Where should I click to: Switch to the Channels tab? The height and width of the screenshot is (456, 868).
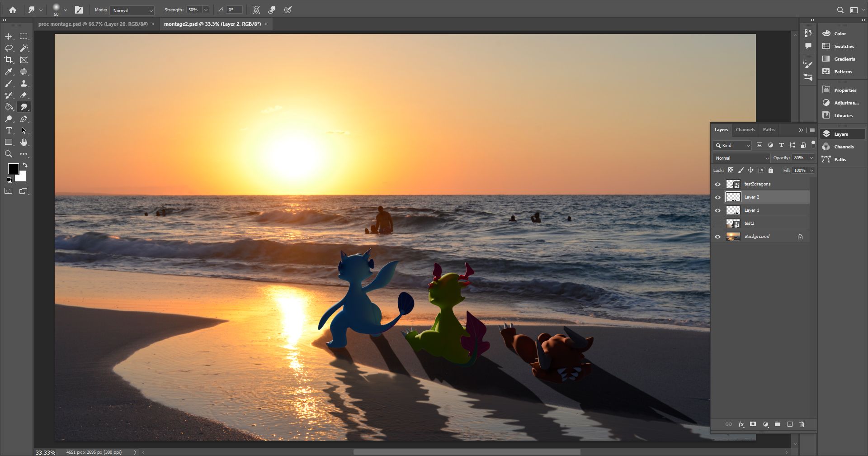point(745,130)
